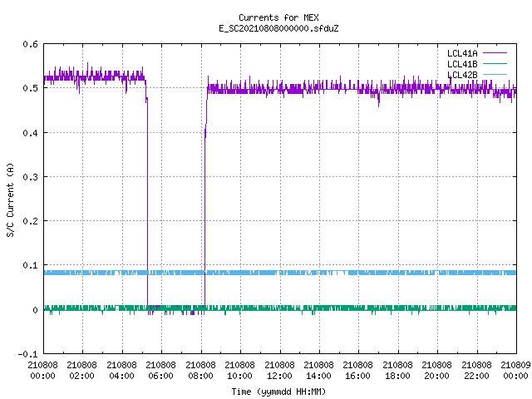This screenshot has width=532, height=399.
Task: Click the 210808 00:00 x-axis tick label
Action: tap(42, 371)
